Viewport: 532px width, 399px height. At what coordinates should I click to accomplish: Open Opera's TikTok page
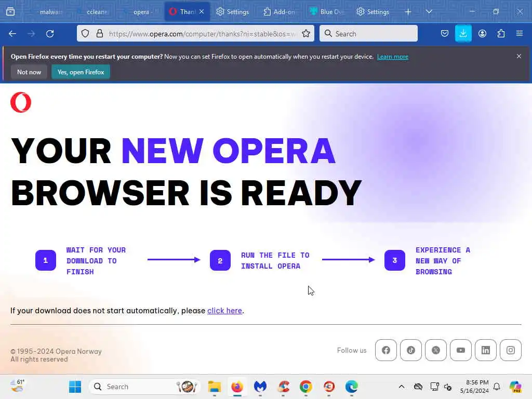point(411,350)
